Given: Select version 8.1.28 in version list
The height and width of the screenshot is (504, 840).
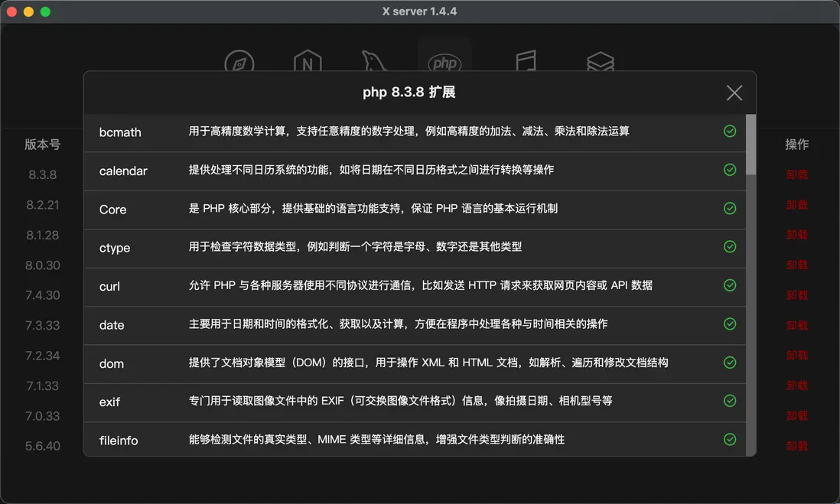Looking at the screenshot, I should [x=42, y=235].
